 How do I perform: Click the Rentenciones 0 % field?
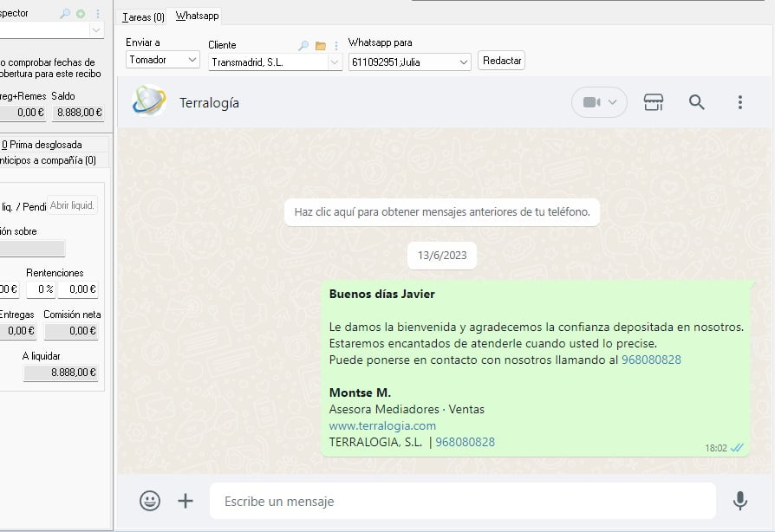41,289
